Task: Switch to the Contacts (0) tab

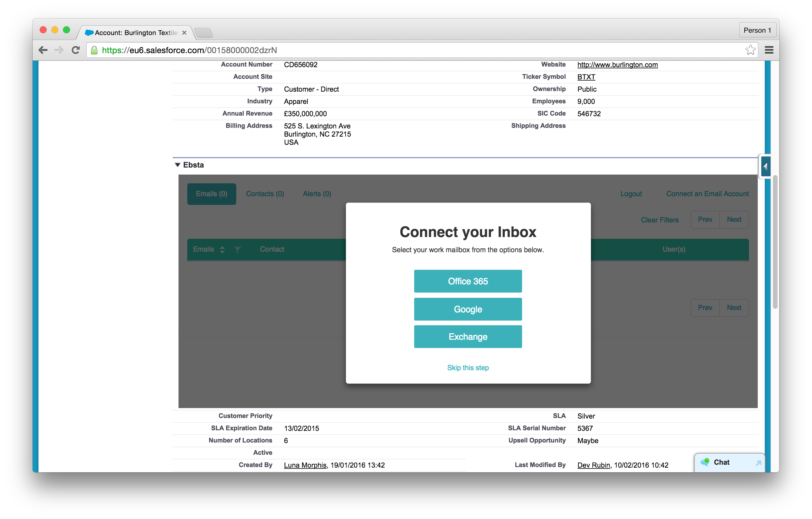Action: pyautogui.click(x=265, y=194)
